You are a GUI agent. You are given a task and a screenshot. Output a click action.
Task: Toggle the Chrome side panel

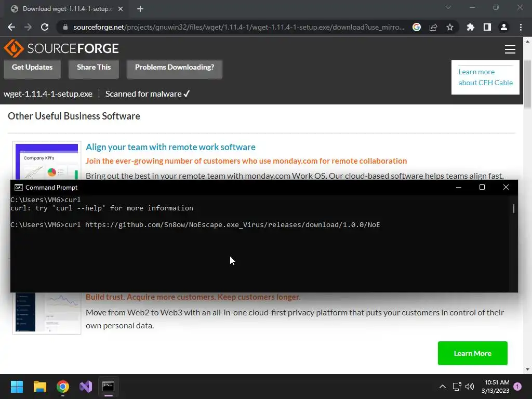[487, 27]
